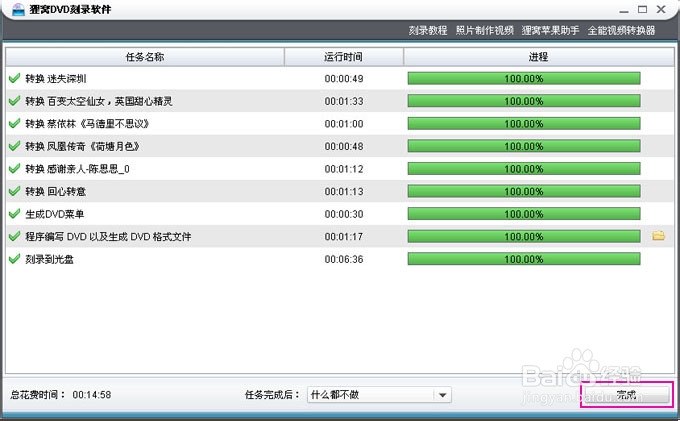Viewport: 680px width, 421px height.
Task: Click the checkmark icon for 转换 凤凰传奇《荷塘月色》
Action: (14, 146)
